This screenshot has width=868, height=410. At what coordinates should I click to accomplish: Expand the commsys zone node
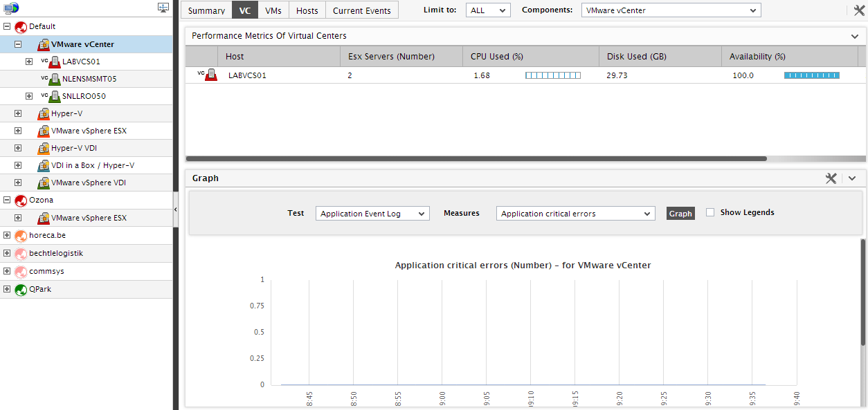7,271
